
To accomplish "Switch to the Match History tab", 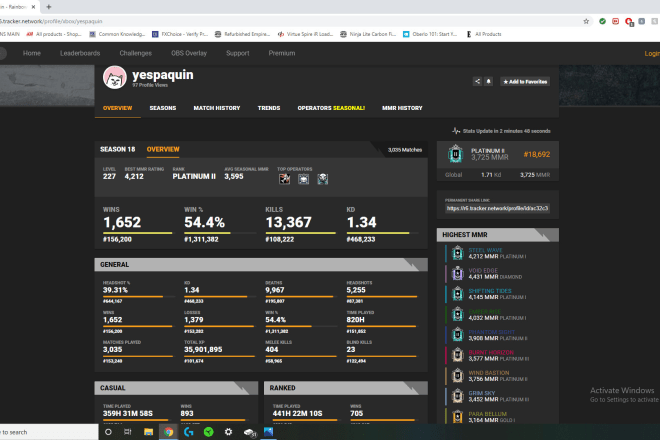I will point(217,108).
